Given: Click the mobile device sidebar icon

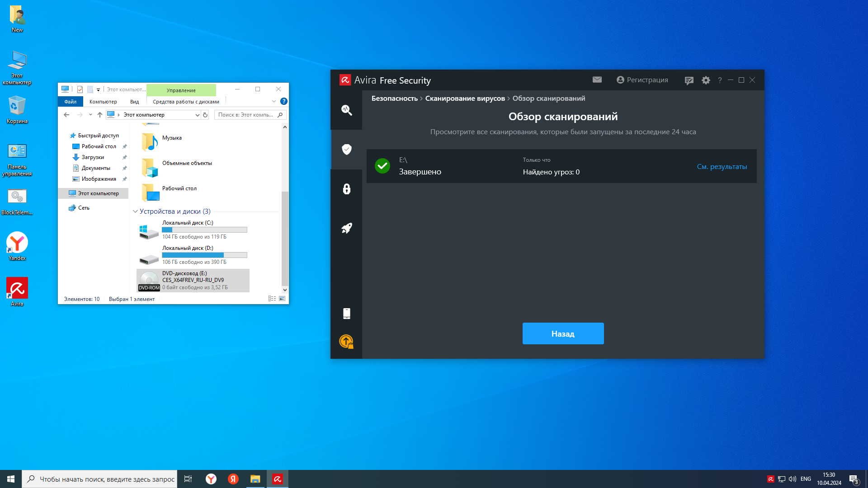Looking at the screenshot, I should (347, 314).
